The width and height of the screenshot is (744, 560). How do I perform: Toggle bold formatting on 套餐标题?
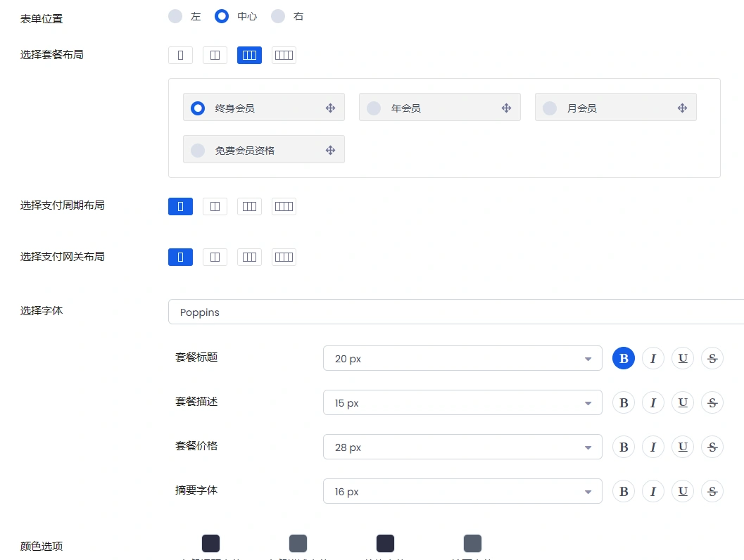623,358
